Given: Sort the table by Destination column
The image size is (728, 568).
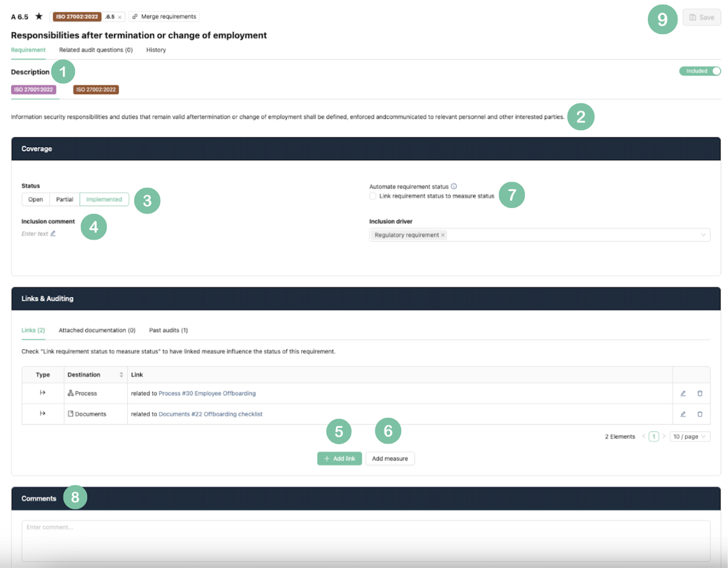Looking at the screenshot, I should (121, 375).
